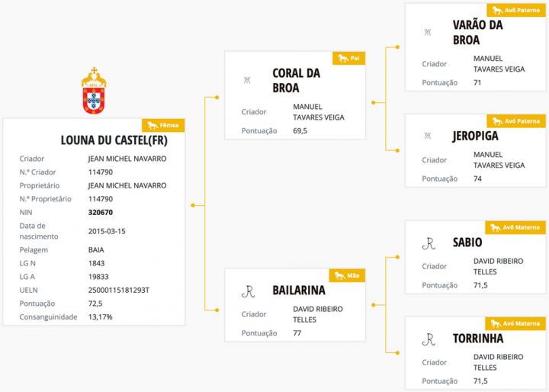The height and width of the screenshot is (392, 549).
Task: Click the NIN value 320670
Action: point(101,212)
